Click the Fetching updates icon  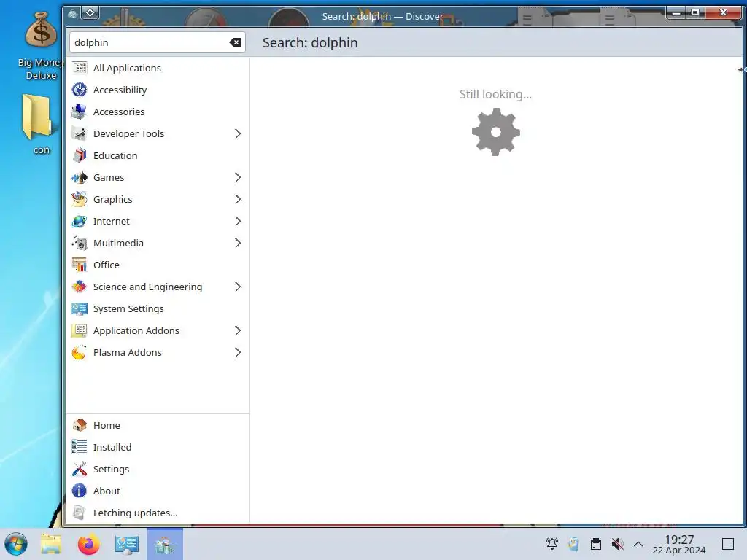tap(80, 513)
